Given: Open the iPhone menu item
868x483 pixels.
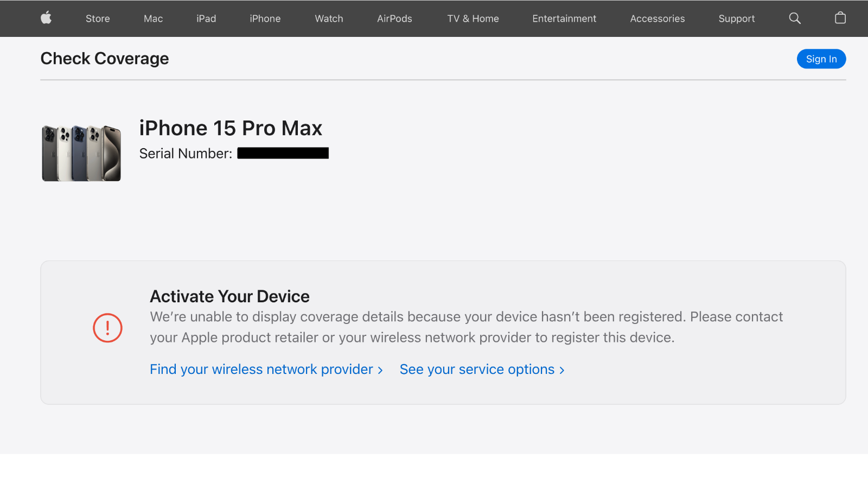Looking at the screenshot, I should (265, 18).
